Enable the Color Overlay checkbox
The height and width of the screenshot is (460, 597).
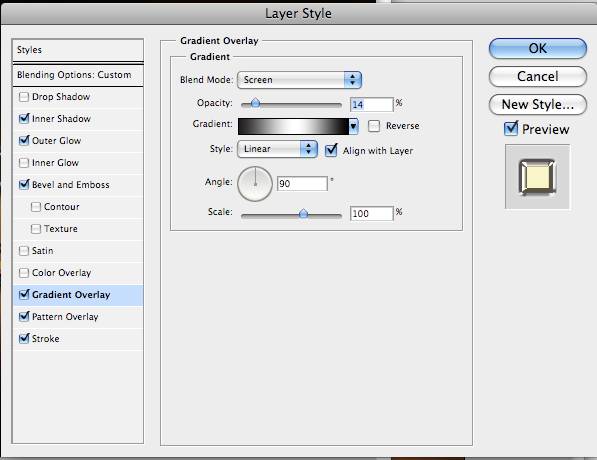[x=24, y=273]
